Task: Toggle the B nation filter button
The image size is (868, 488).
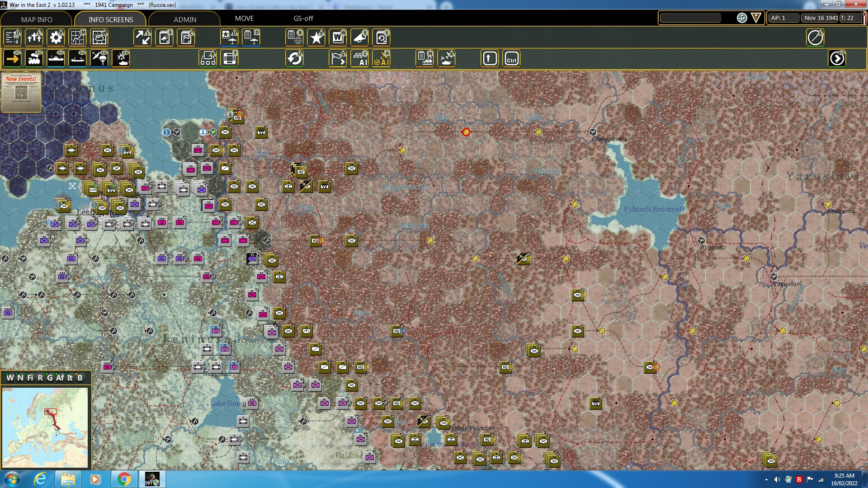Action: pyautogui.click(x=80, y=378)
